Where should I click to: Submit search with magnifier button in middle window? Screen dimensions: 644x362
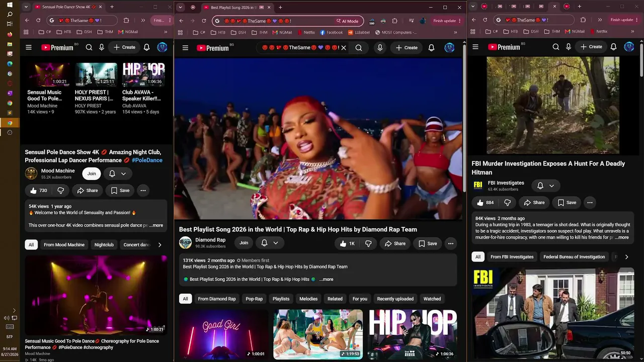pyautogui.click(x=359, y=48)
